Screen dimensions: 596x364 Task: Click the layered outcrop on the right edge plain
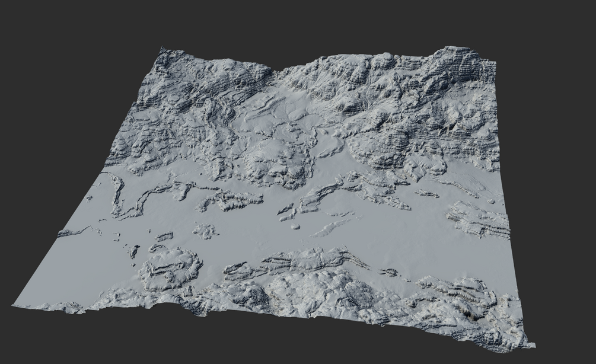pyautogui.click(x=480, y=221)
